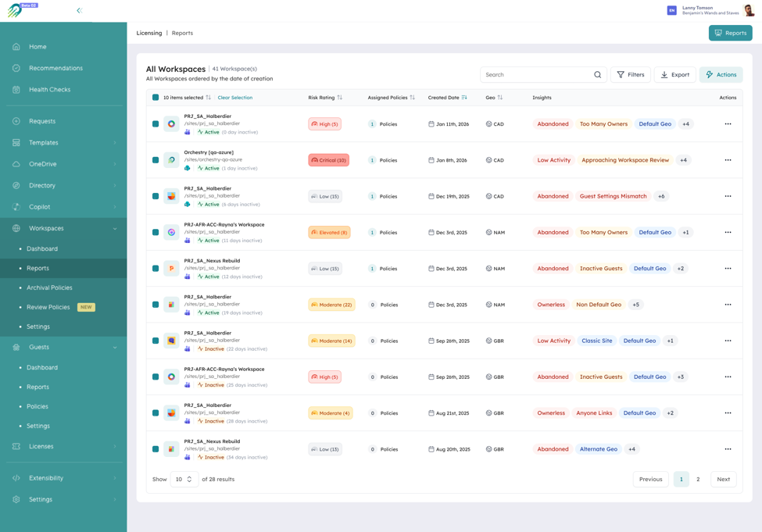
Task: Expand the OneDrive menu chevron
Action: tap(115, 164)
